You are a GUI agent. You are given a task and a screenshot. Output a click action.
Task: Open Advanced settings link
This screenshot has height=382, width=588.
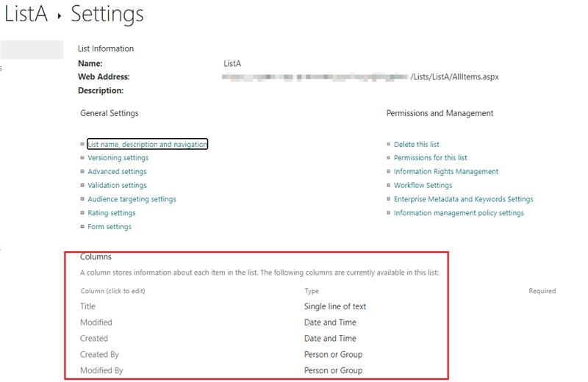click(117, 171)
